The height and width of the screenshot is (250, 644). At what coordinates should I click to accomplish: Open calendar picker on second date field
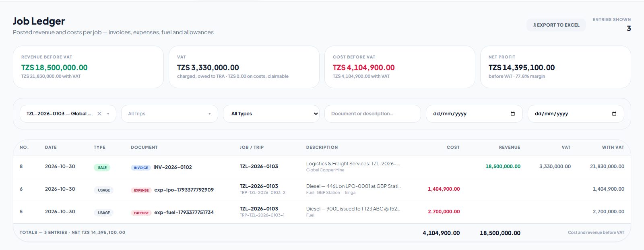coord(614,114)
